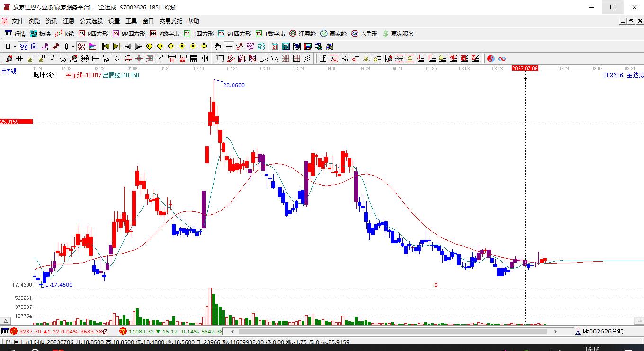The image size is (644, 351).
Task: Open the 窗口 menu
Action: 148,21
